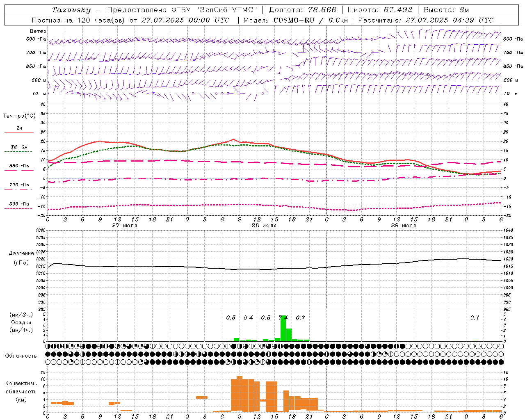Click the '0.4' precipitation total value

pos(248,317)
